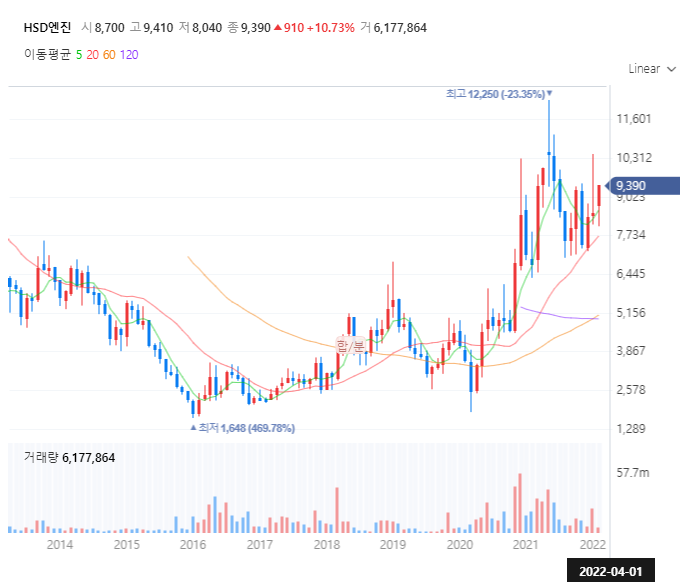This screenshot has height=582, width=680.
Task: Click the +10.73% change percentage
Action: [x=331, y=28]
